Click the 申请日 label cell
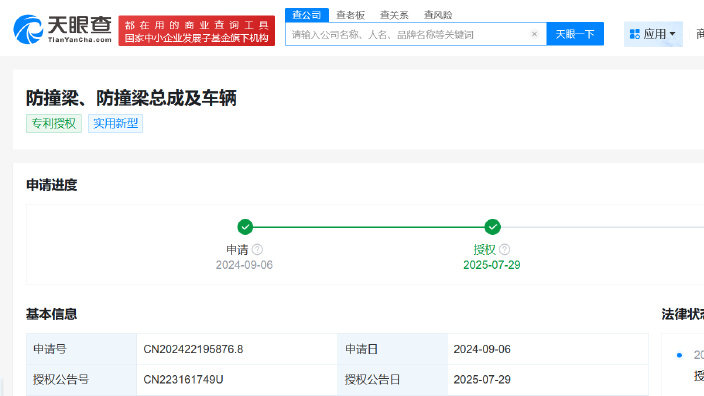This screenshot has width=704, height=396. (392, 349)
